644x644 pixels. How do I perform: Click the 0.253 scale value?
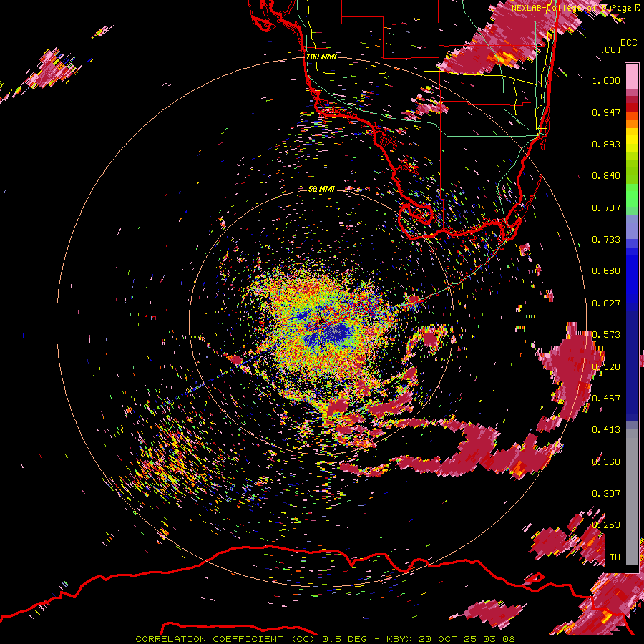coord(606,525)
